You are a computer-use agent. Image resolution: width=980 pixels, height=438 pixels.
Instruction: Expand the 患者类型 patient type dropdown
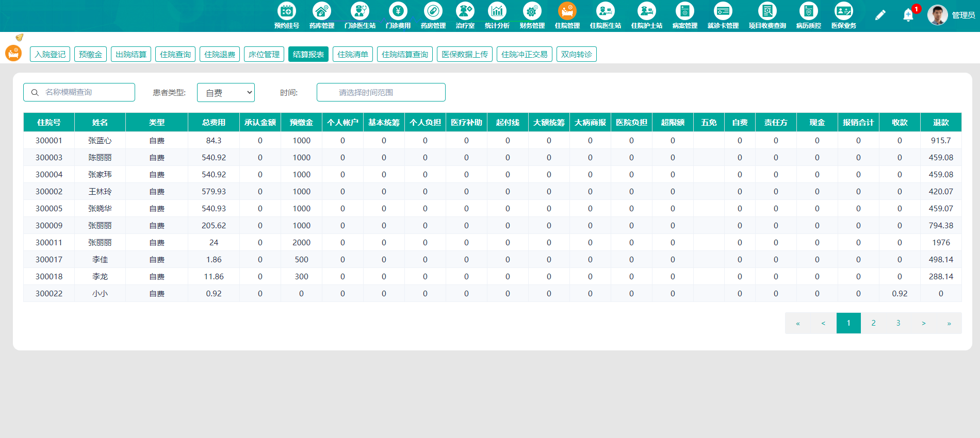226,92
